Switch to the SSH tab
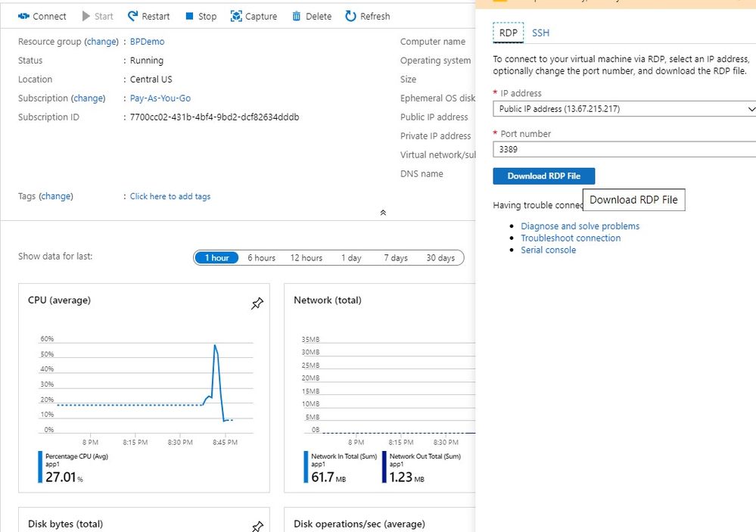Image resolution: width=756 pixels, height=532 pixels. coord(540,33)
